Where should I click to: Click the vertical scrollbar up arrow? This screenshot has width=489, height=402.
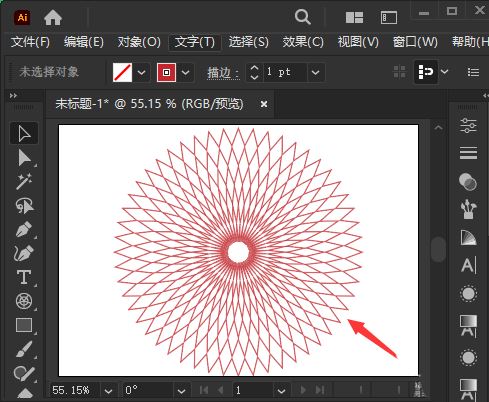click(x=438, y=128)
